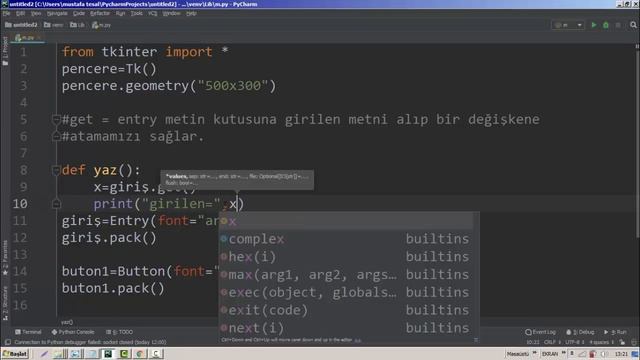Image resolution: width=640 pixels, height=360 pixels.
Task: Open Search Everywhere with the magnifier icon
Action: (x=633, y=25)
